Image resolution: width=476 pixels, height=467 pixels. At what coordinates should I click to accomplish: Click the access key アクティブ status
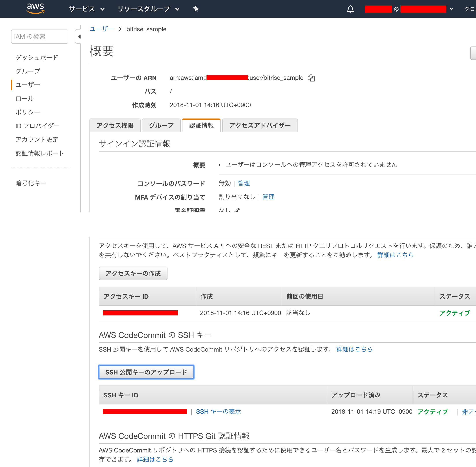pos(454,313)
